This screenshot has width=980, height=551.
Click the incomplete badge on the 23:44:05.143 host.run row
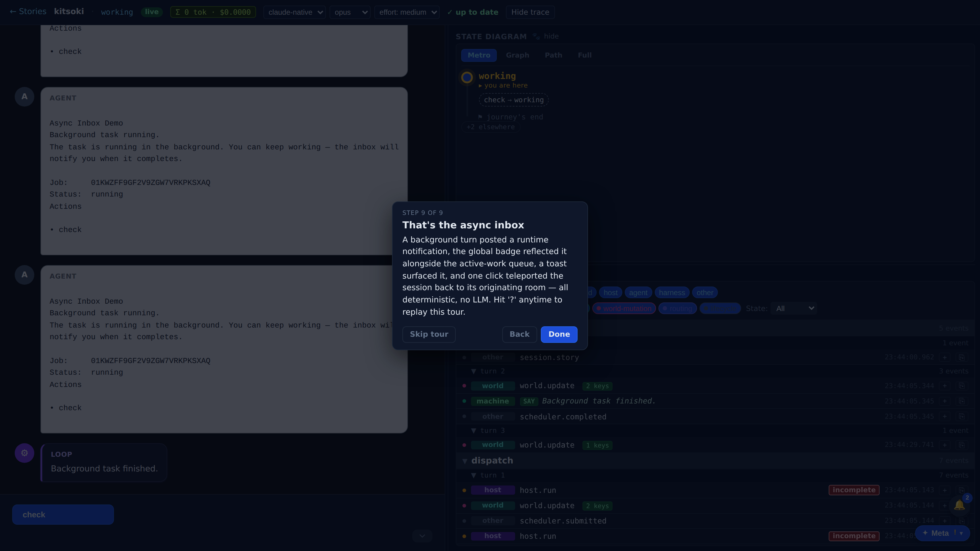click(854, 490)
